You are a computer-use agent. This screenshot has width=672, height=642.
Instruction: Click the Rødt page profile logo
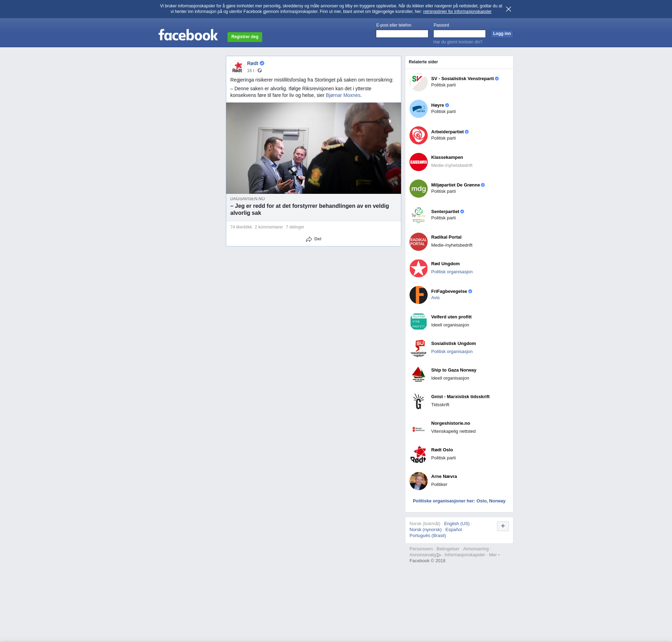point(237,67)
